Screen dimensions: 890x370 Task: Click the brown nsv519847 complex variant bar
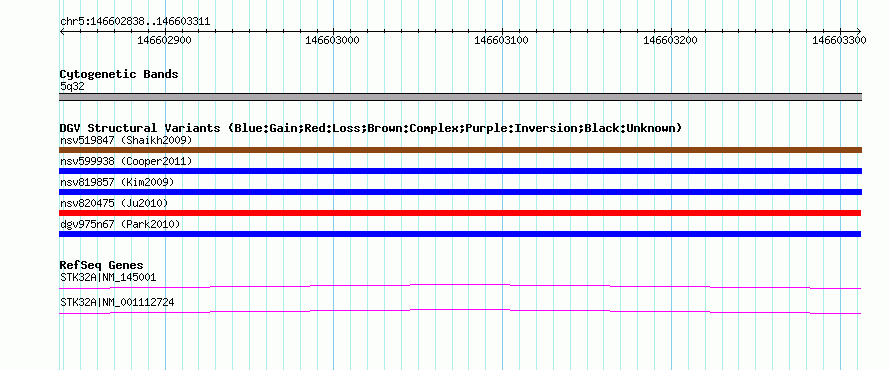point(460,150)
